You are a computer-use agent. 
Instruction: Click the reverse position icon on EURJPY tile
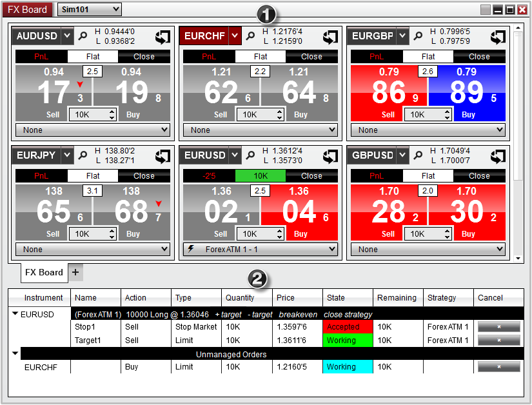coord(163,156)
